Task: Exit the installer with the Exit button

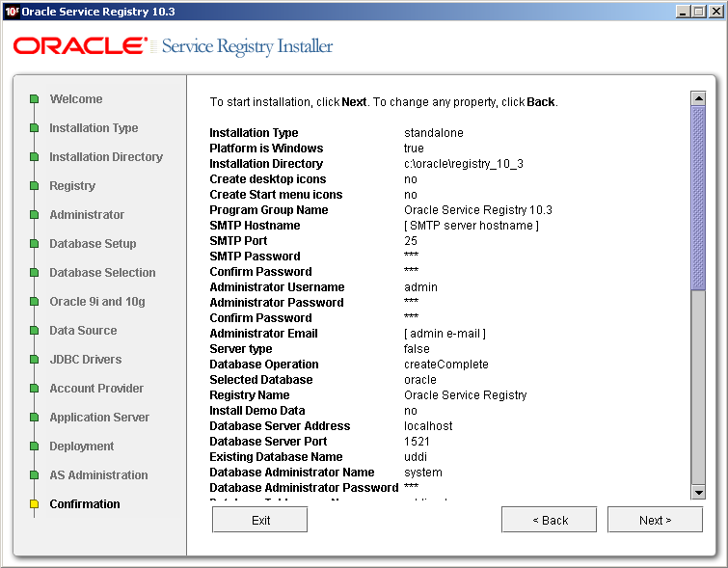Action: click(260, 520)
